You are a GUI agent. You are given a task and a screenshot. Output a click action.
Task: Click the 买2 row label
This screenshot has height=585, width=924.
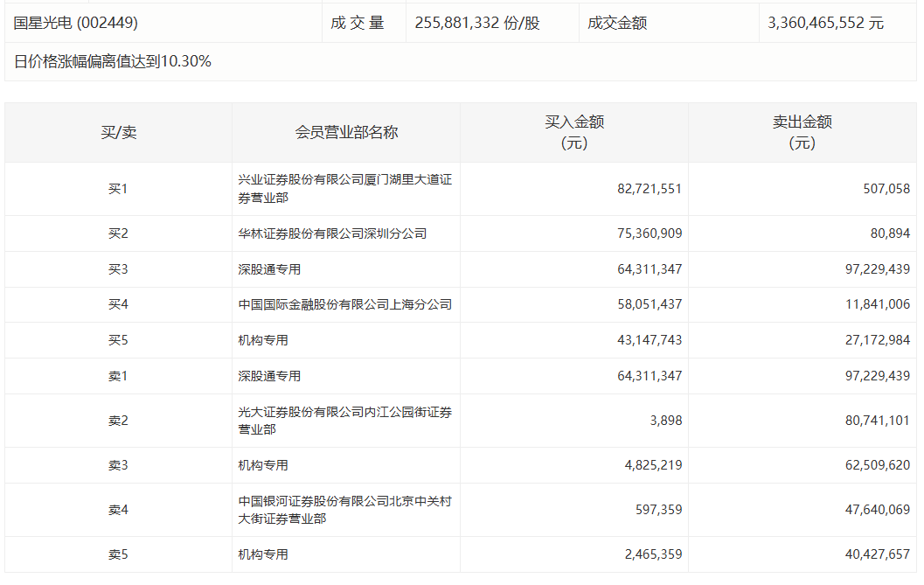click(118, 233)
